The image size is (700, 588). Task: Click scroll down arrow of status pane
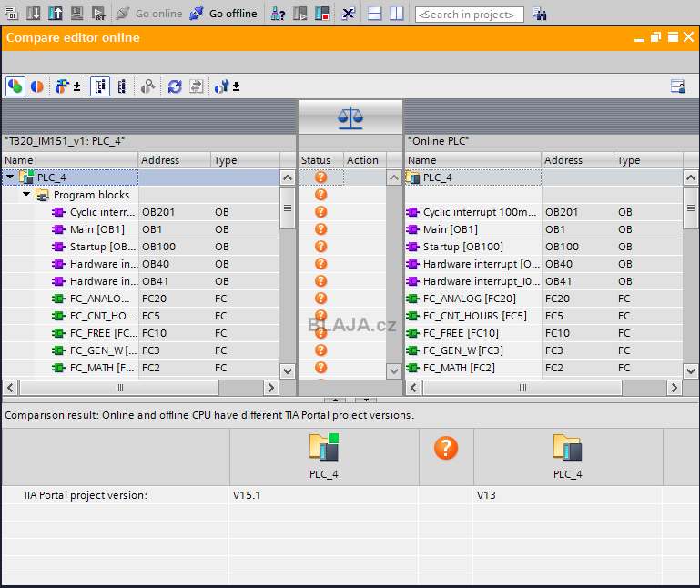coord(393,371)
